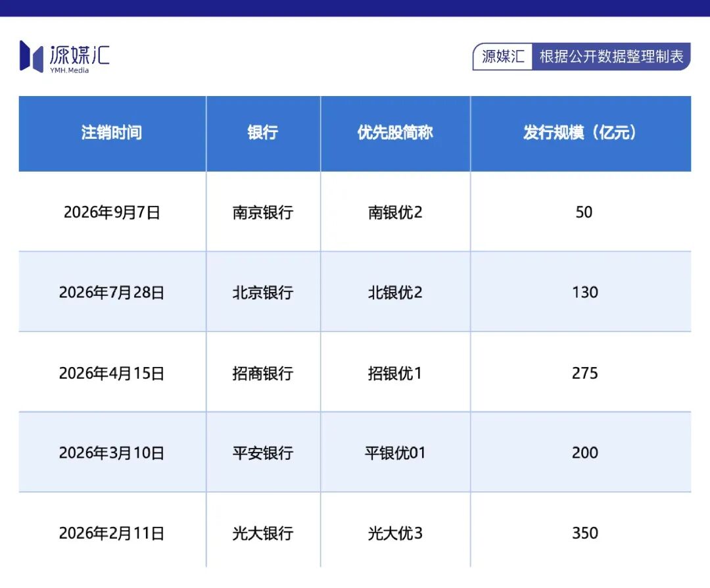The image size is (710, 588).
Task: Select the value 200 for 平安银行
Action: coord(584,453)
